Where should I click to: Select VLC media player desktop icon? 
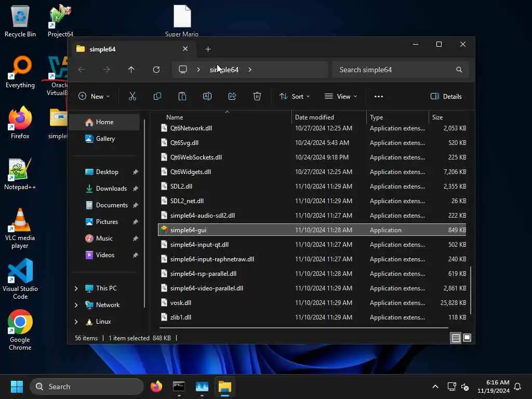(x=20, y=229)
